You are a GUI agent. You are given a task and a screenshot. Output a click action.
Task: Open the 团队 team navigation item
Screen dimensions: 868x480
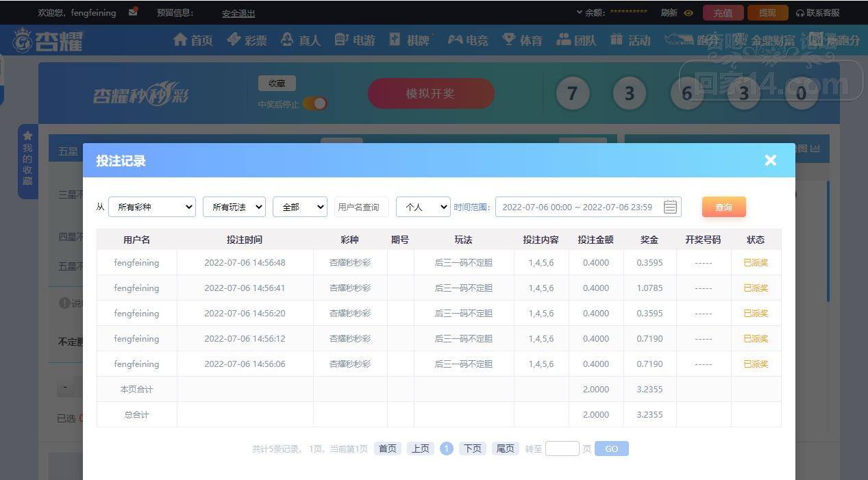[576, 40]
